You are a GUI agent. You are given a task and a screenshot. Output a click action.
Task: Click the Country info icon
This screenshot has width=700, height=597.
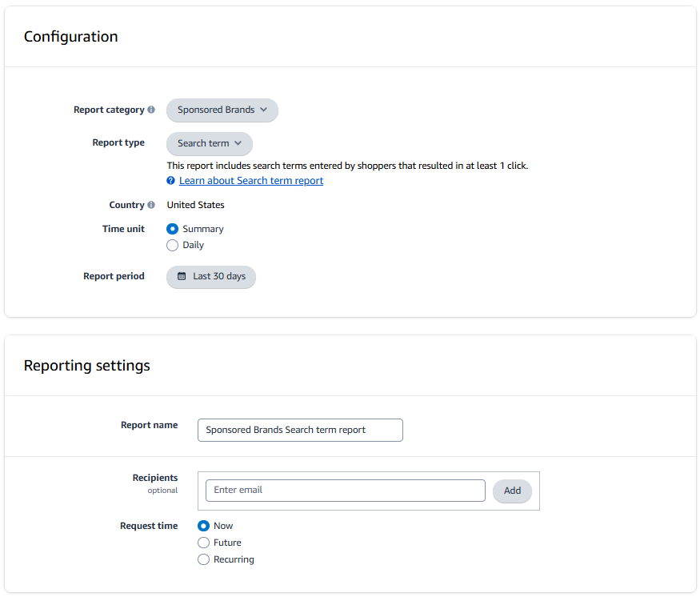(x=151, y=205)
